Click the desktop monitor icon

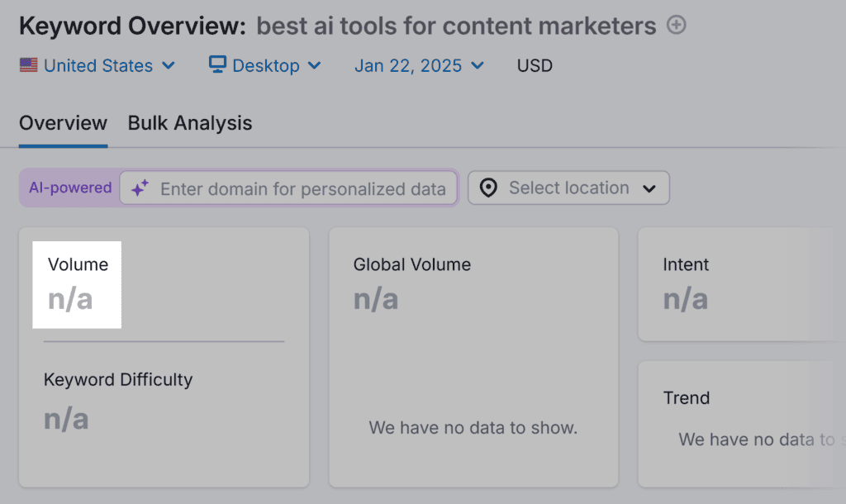216,64
